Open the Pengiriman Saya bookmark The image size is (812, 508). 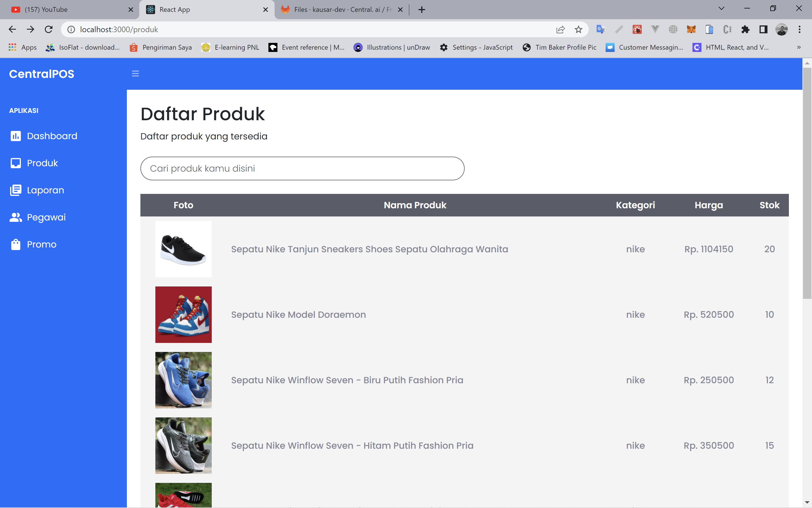[161, 47]
